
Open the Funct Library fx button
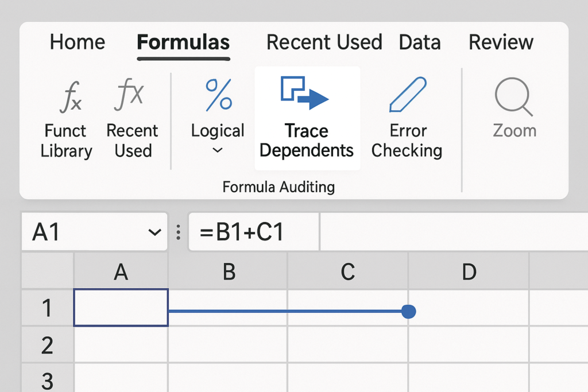(x=71, y=96)
